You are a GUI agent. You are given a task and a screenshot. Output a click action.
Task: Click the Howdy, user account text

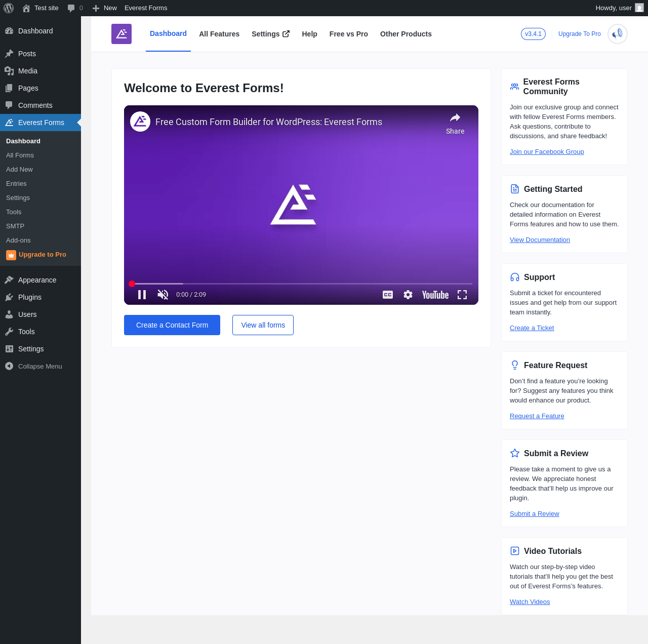tap(614, 8)
